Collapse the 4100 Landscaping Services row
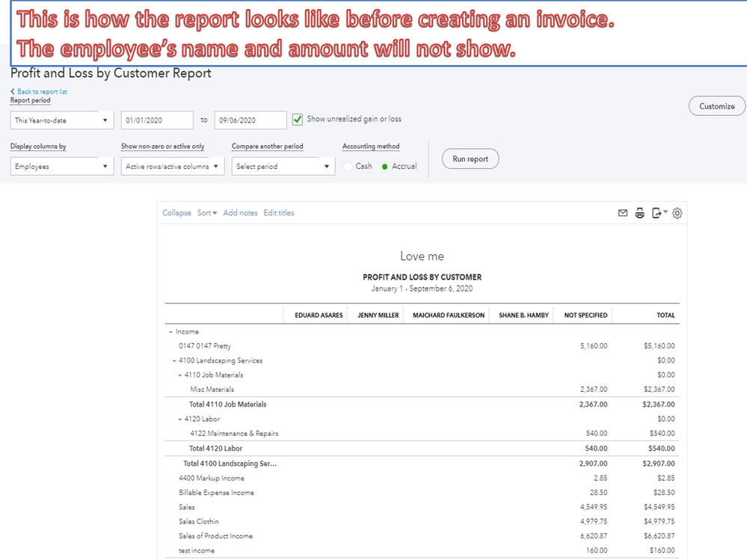747x560 pixels. tap(174, 361)
